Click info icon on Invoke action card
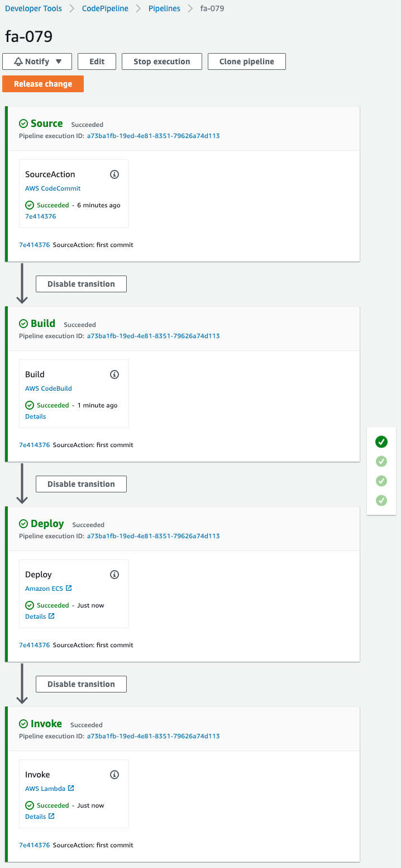The width and height of the screenshot is (401, 868). coord(114,775)
